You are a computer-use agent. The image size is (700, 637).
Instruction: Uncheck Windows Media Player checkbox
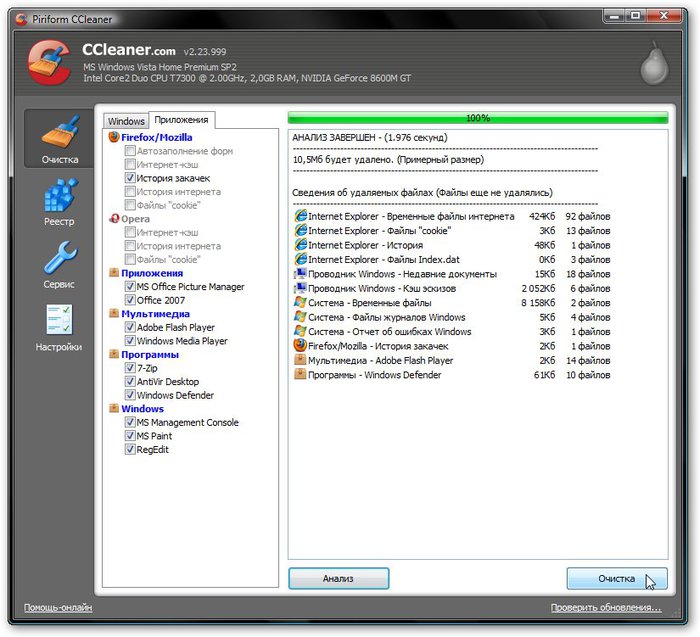pos(130,341)
